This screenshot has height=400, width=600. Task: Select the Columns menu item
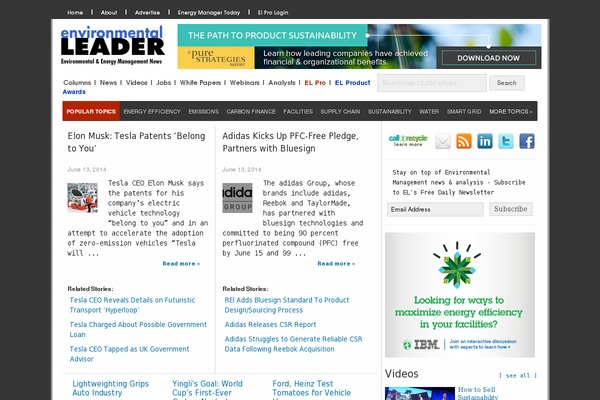coord(77,83)
